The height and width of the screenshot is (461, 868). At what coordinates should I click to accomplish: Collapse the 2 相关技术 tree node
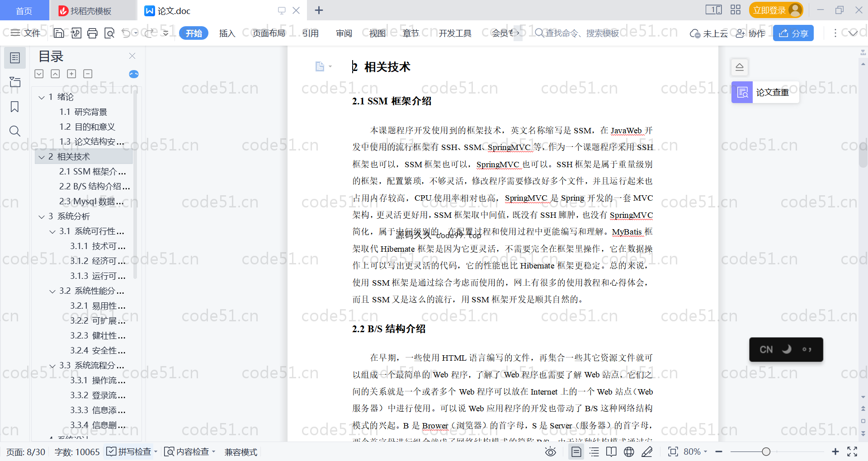[42, 157]
